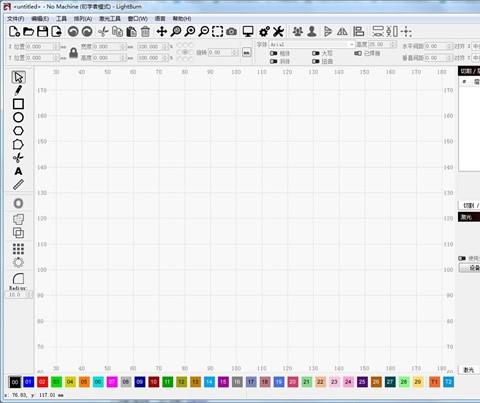Click the camera capture toolbar icon
The height and width of the screenshot is (403, 480).
(x=231, y=32)
